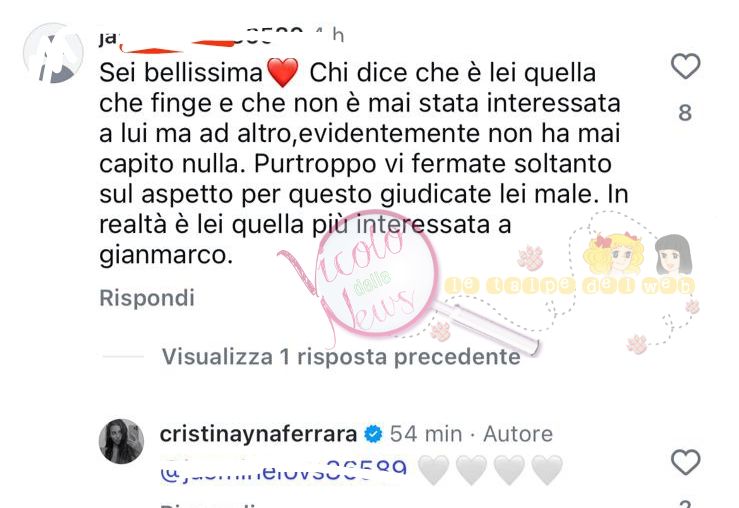
Task: View the 8 likes count
Action: (x=685, y=113)
